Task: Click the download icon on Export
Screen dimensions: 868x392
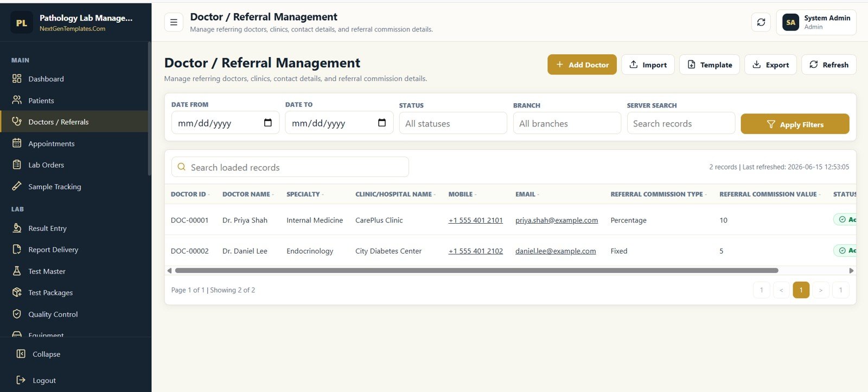Action: (x=756, y=65)
